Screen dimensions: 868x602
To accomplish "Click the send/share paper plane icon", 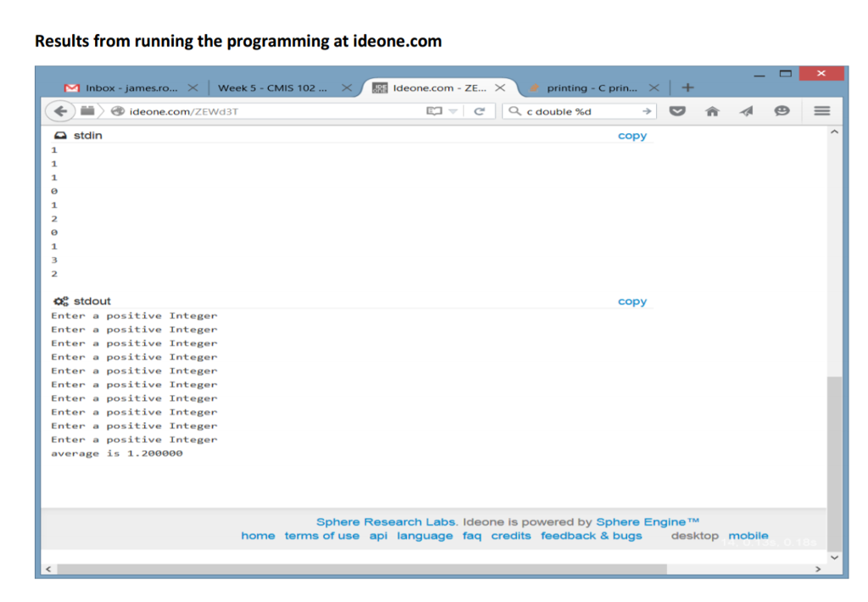I will point(746,111).
